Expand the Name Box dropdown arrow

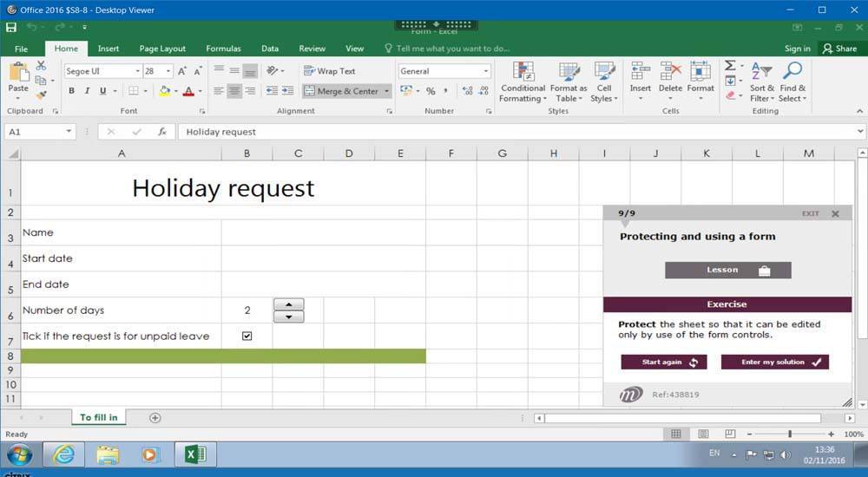69,132
